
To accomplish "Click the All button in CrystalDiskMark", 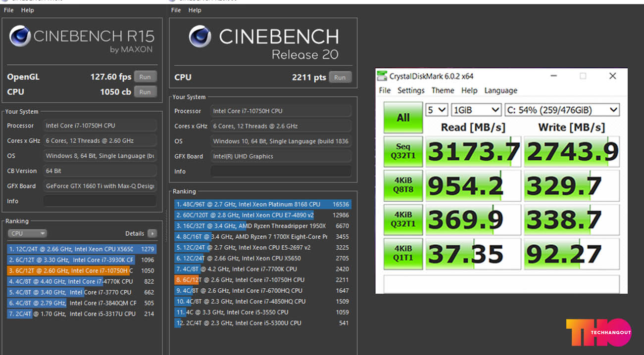I will point(403,118).
